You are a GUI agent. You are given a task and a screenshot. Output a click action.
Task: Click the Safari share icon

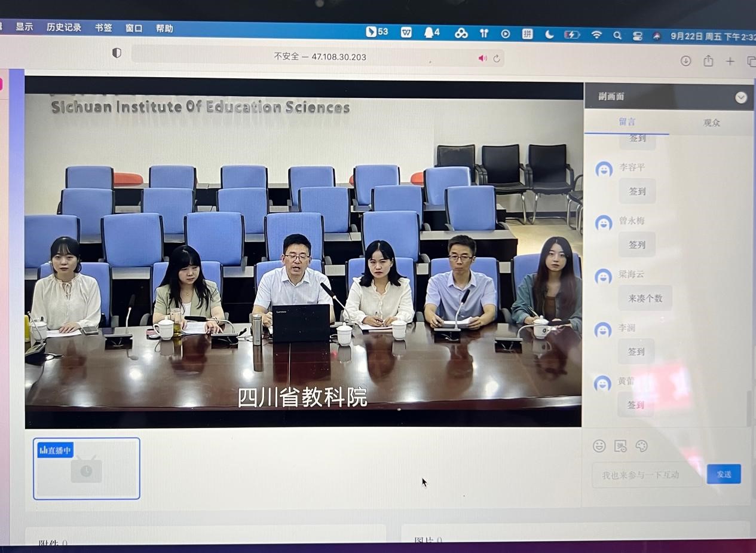coord(708,61)
